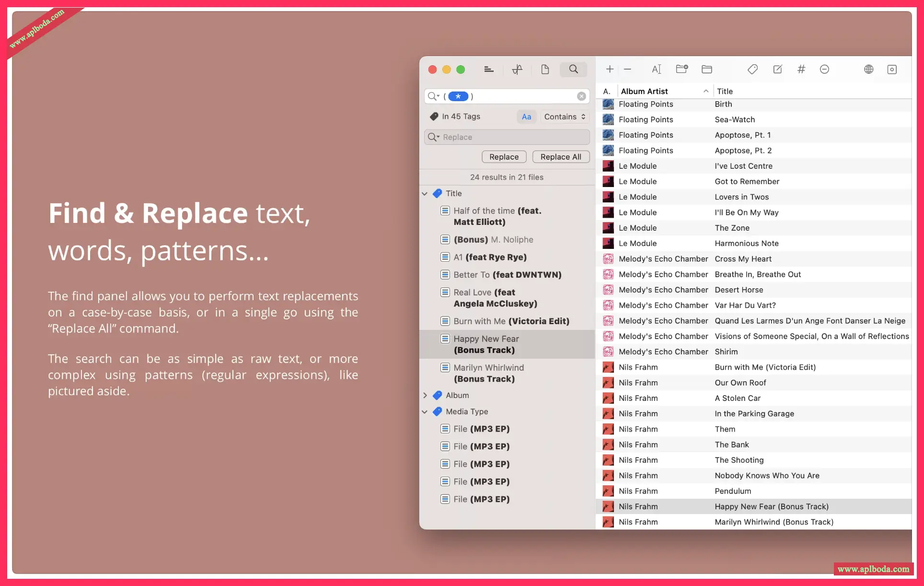Open the Contains match dropdown
Image resolution: width=924 pixels, height=586 pixels.
click(564, 117)
